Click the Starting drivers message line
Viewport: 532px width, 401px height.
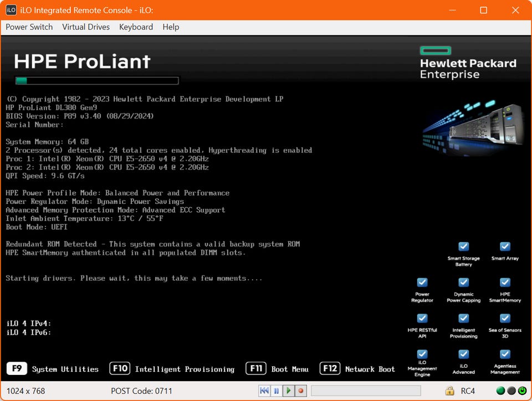134,278
